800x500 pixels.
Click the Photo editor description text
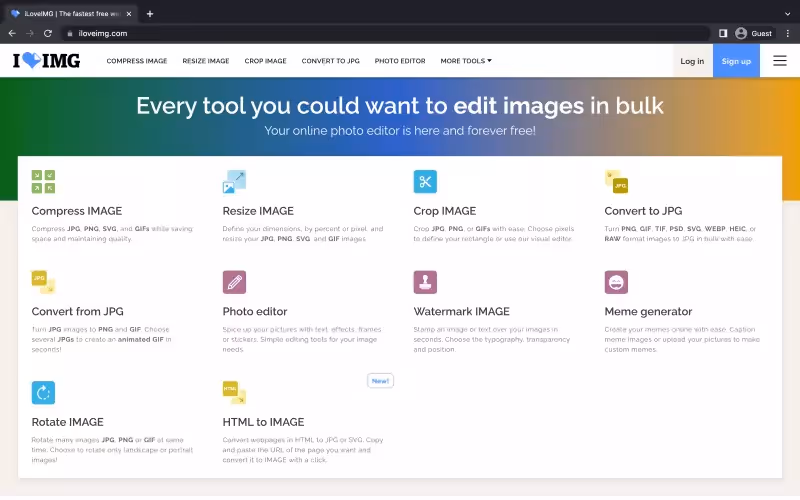click(302, 339)
